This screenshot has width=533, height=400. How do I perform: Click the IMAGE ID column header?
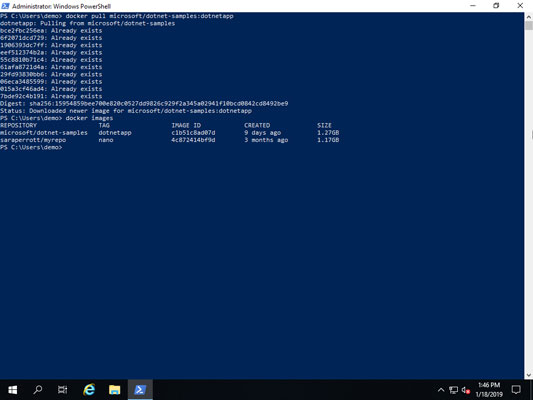coord(186,125)
